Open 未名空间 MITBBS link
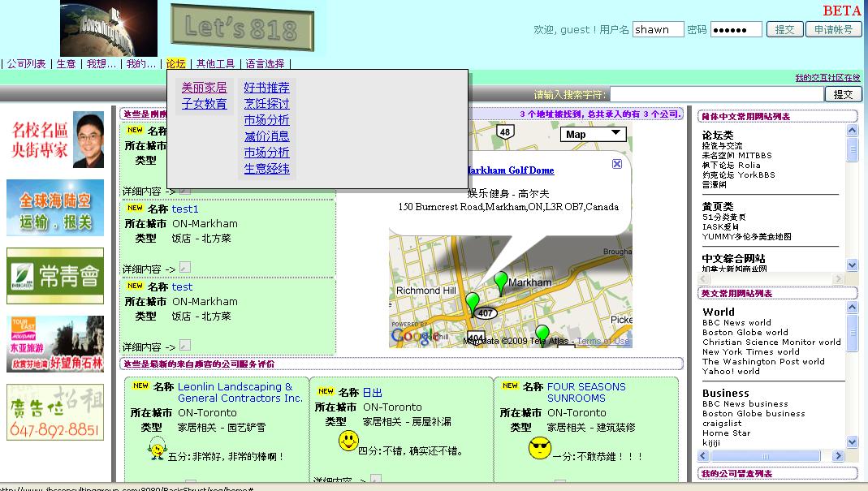This screenshot has width=868, height=491. [x=736, y=156]
